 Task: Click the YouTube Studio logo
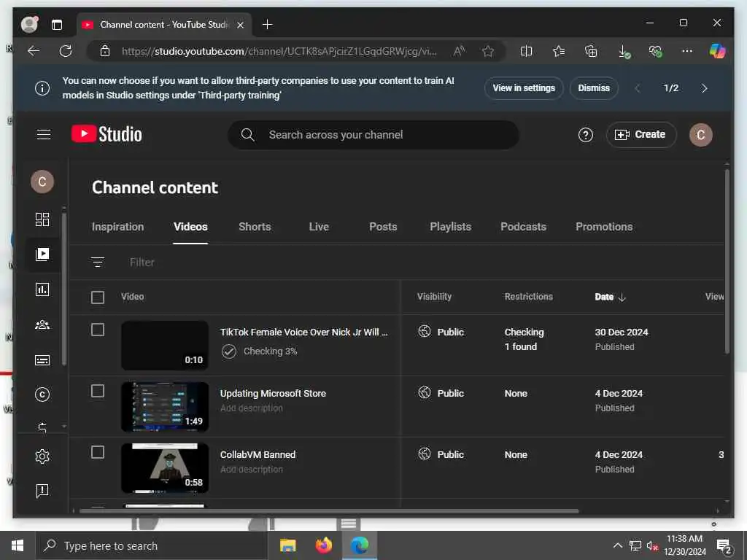point(107,134)
